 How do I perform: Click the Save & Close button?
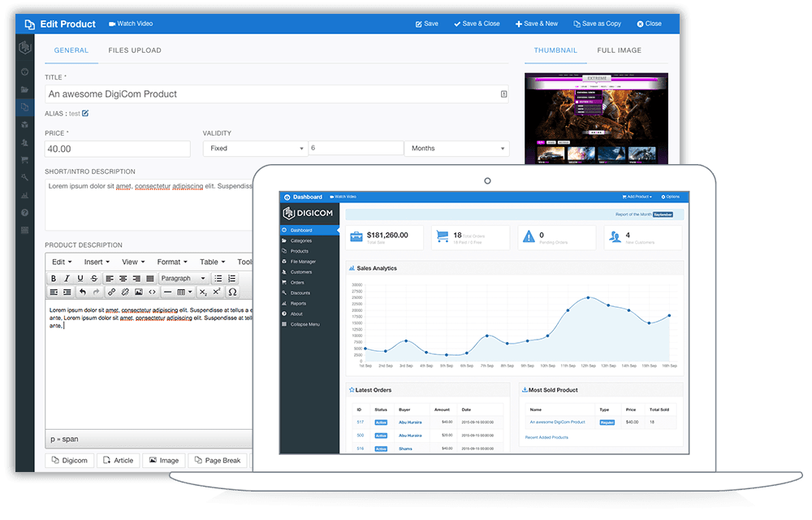(477, 24)
